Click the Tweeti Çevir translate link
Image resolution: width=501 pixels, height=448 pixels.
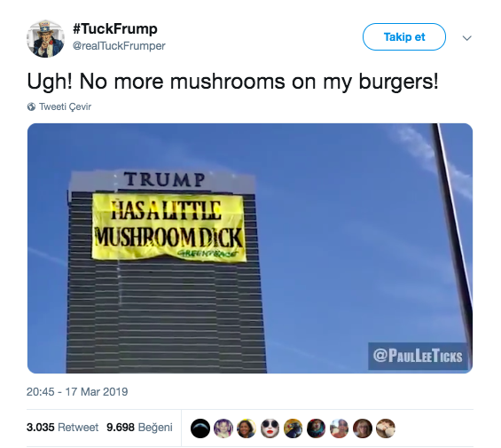[66, 106]
